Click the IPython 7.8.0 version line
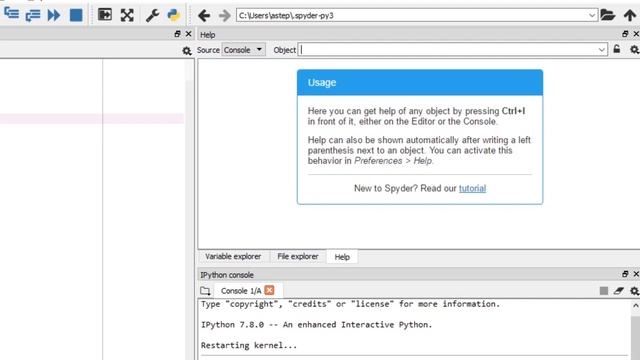Image resolution: width=640 pixels, height=360 pixels. pyautogui.click(x=316, y=325)
